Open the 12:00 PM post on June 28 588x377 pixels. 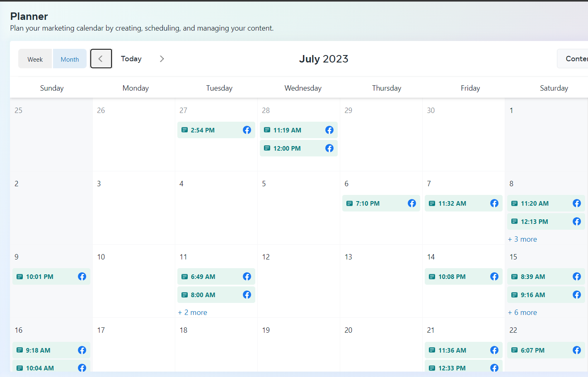pyautogui.click(x=287, y=148)
